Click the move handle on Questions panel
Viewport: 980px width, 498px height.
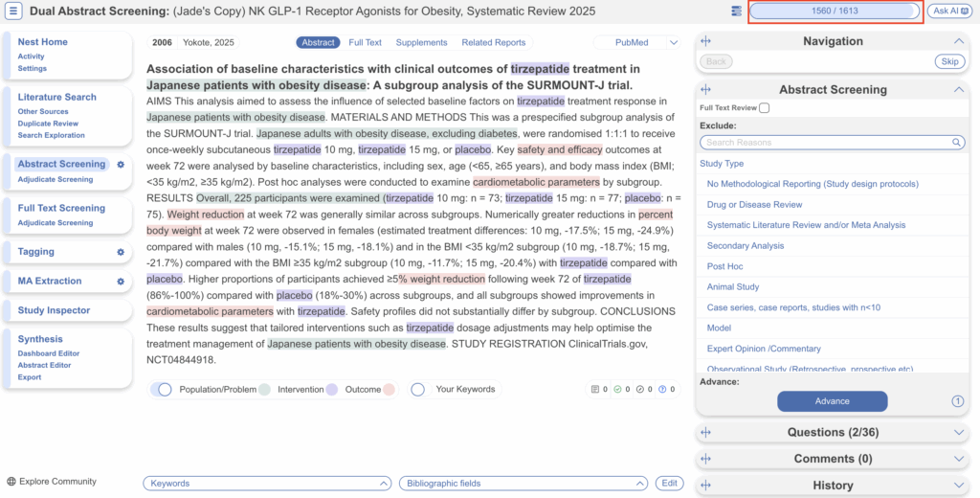(706, 433)
